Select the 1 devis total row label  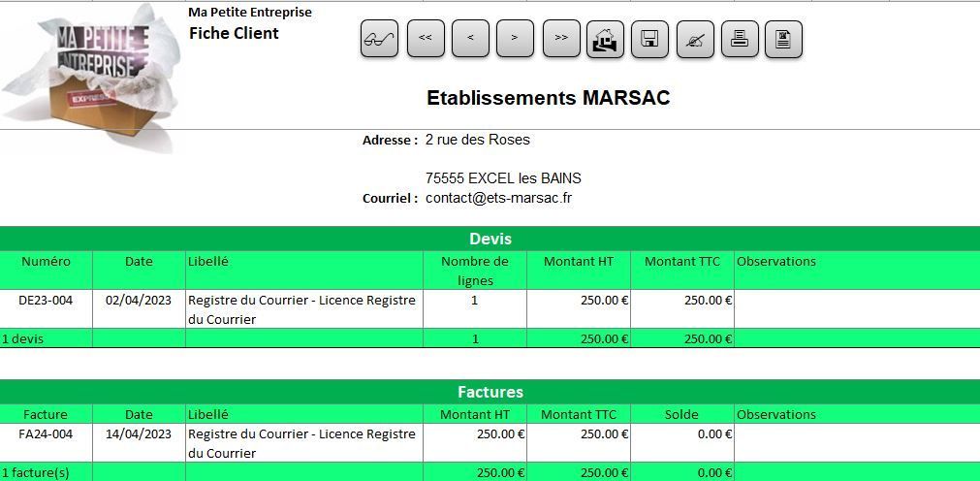pyautogui.click(x=23, y=339)
